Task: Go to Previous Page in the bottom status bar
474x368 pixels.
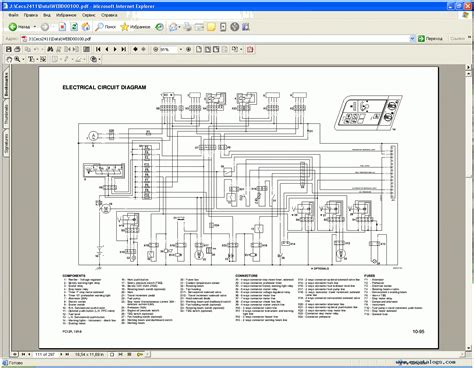Action: (x=29, y=354)
